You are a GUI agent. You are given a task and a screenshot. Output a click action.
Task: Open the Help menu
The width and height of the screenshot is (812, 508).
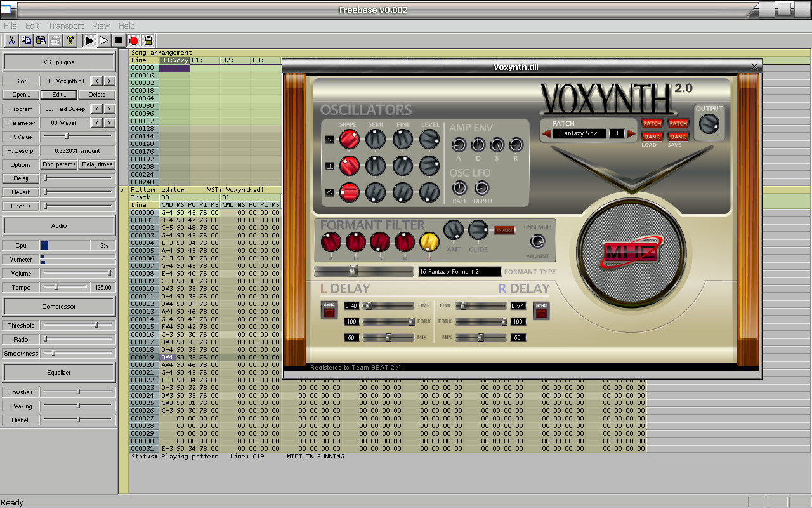coord(127,25)
